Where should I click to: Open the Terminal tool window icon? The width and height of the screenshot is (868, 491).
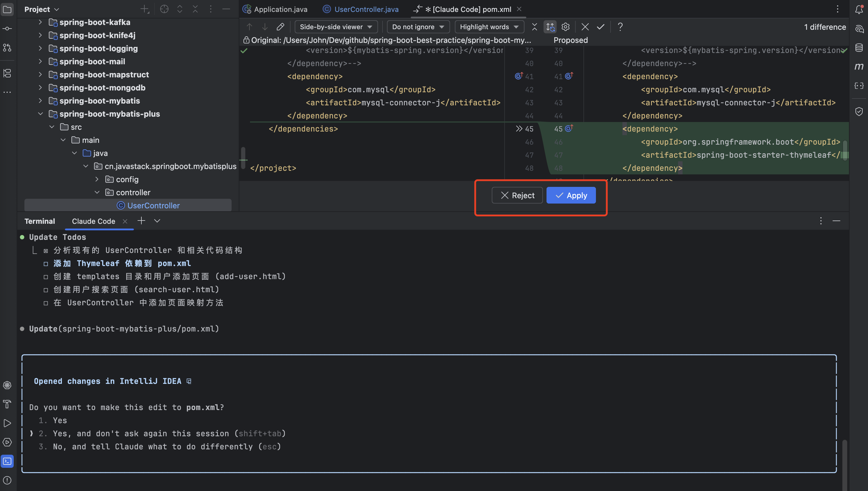coord(7,461)
